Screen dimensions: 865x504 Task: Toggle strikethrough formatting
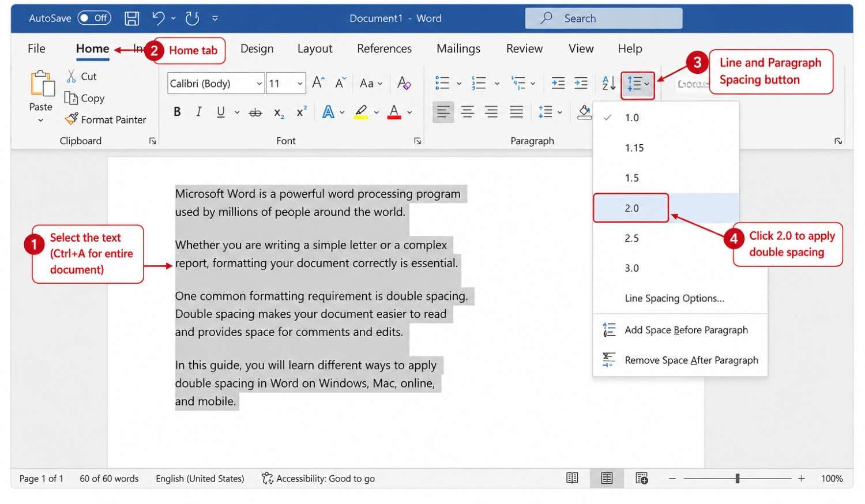point(255,112)
